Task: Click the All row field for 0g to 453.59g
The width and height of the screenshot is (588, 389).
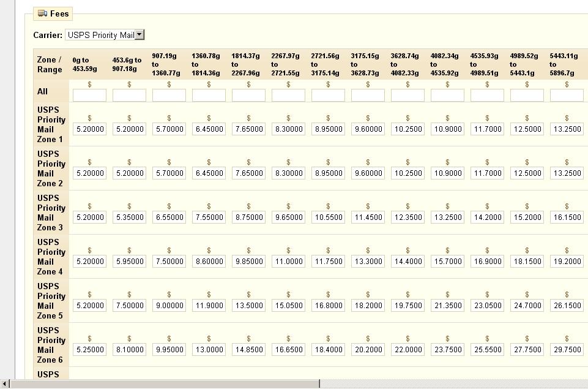Action: point(89,96)
